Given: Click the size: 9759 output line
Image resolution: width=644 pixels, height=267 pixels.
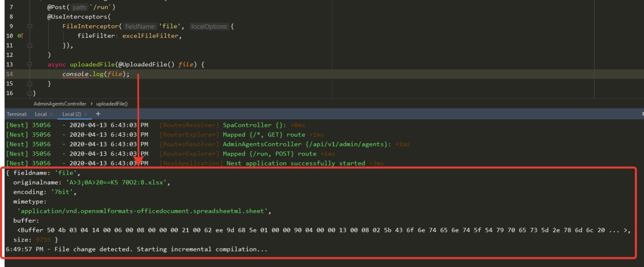Looking at the screenshot, I should (x=36, y=240).
